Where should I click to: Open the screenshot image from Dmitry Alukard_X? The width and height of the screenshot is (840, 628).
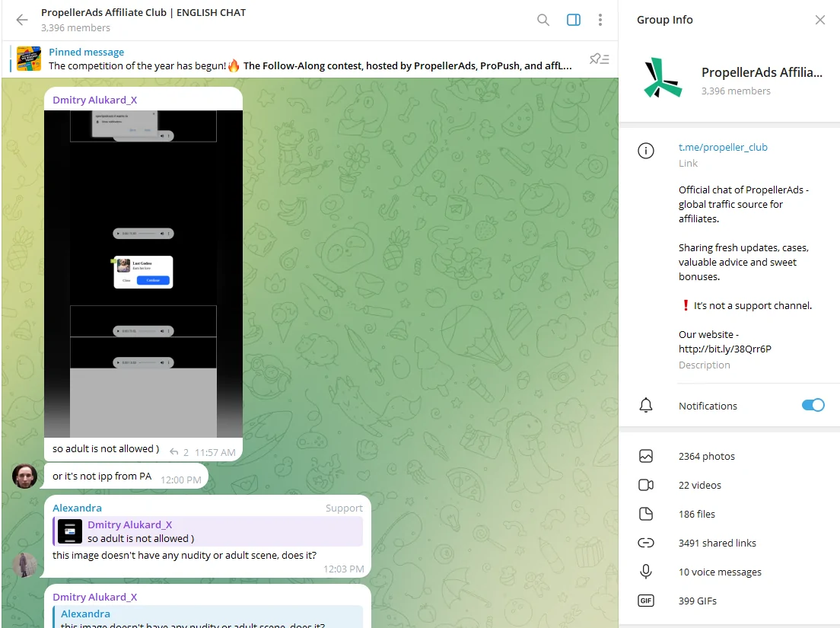point(143,274)
